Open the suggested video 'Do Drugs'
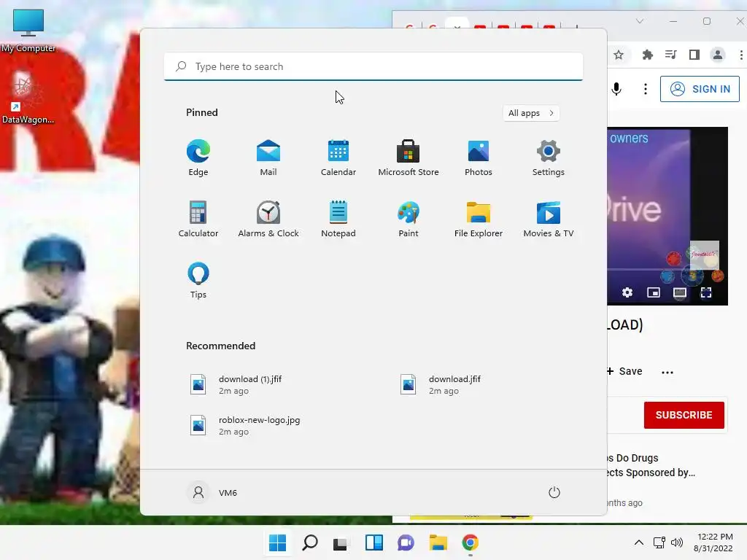The height and width of the screenshot is (560, 747). tap(651, 465)
